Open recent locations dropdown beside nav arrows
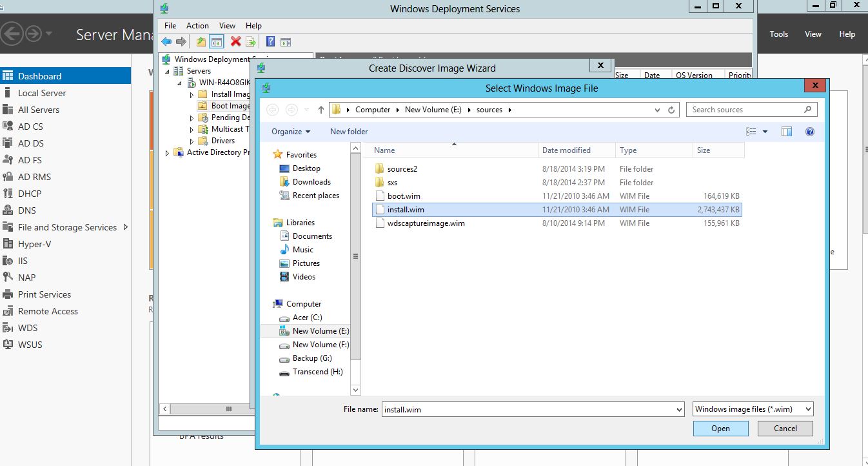 click(x=307, y=110)
